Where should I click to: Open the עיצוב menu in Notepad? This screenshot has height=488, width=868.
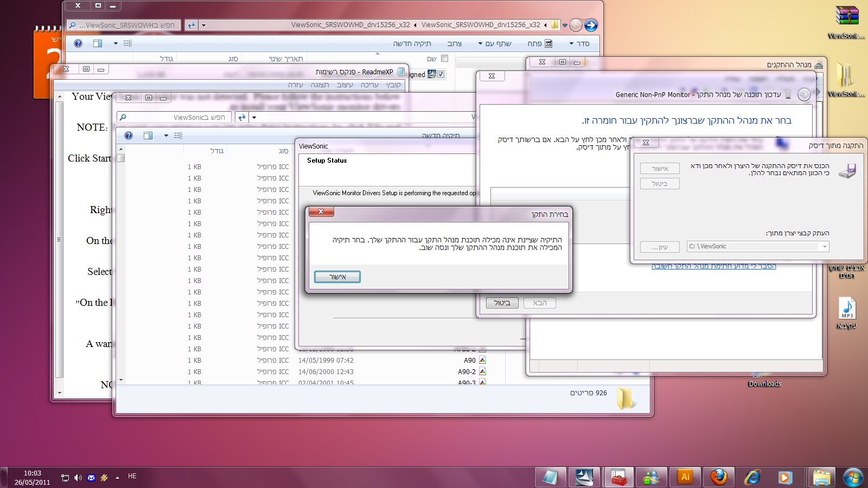[345, 85]
